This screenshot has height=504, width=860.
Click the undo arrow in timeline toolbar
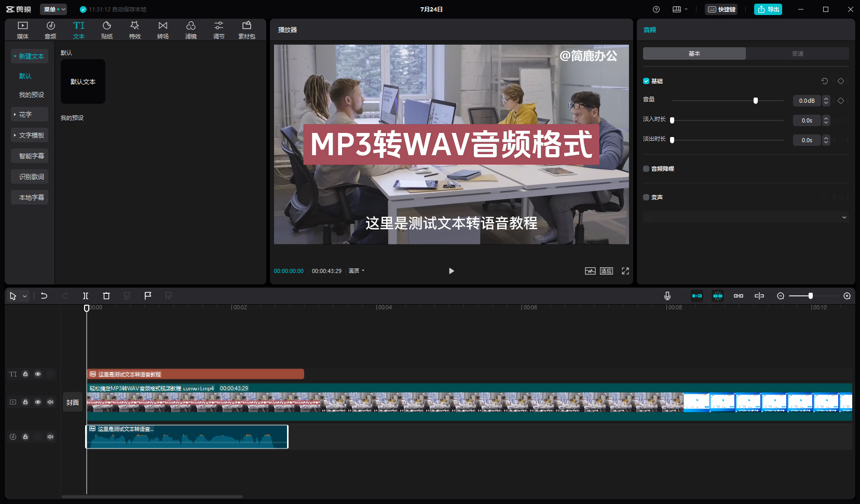point(44,296)
